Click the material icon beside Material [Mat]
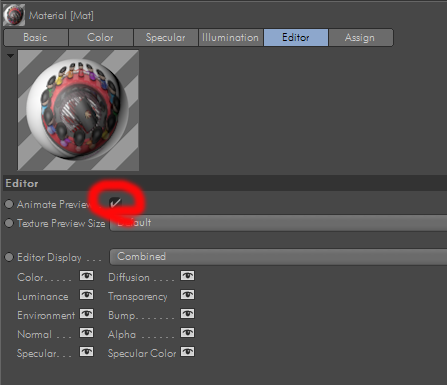Screen dimensions: 447x385 pos(14,15)
